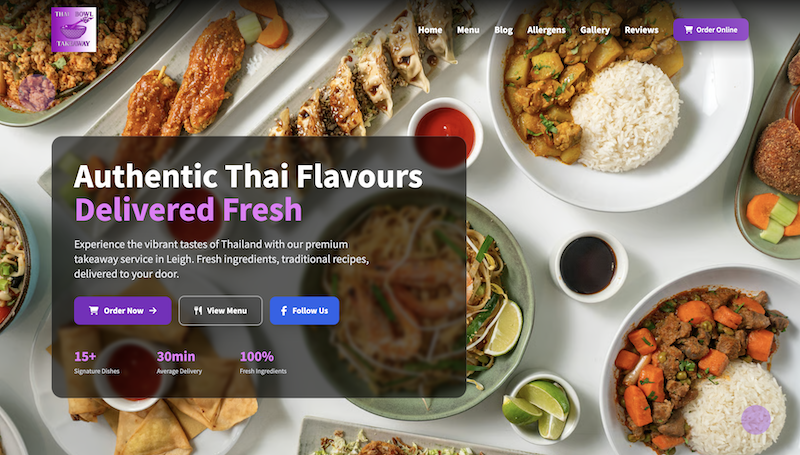
Task: Click the fork and knife View Menu icon
Action: tap(198, 311)
